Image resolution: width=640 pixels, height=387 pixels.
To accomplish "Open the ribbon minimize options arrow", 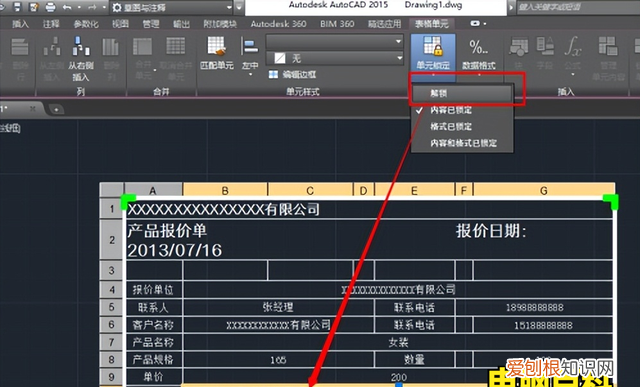I will tap(485, 24).
